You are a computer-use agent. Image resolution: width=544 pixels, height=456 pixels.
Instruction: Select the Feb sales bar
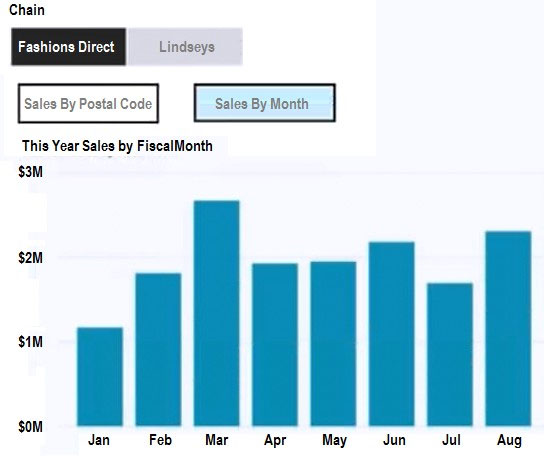click(158, 349)
